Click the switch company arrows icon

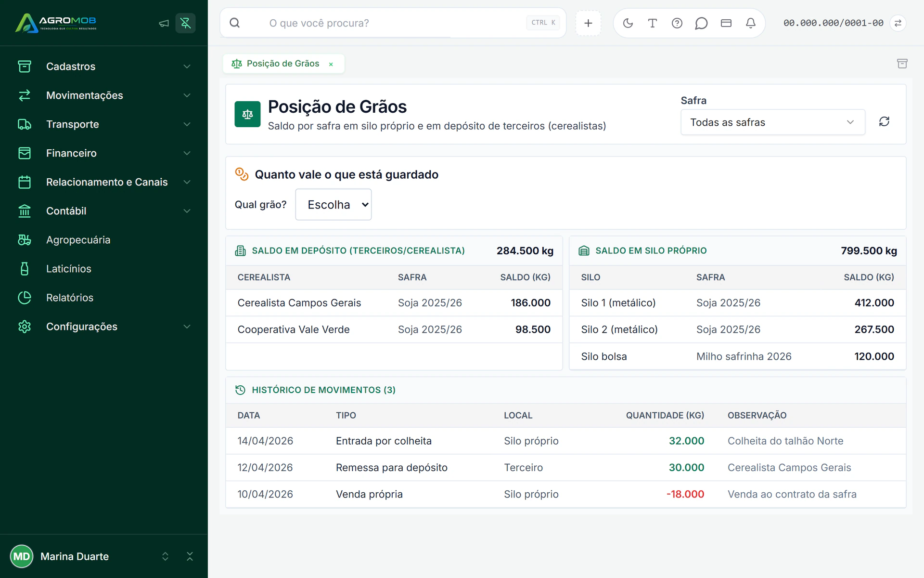tap(898, 23)
